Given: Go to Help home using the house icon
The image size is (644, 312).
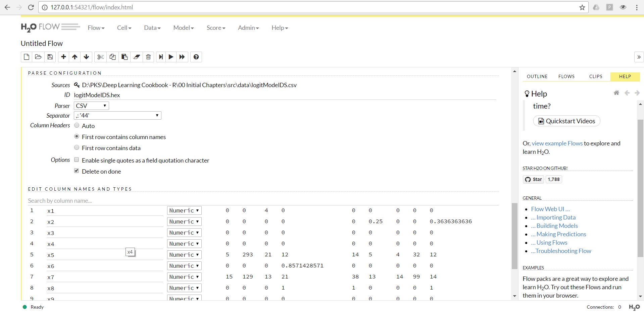Looking at the screenshot, I should click(616, 93).
